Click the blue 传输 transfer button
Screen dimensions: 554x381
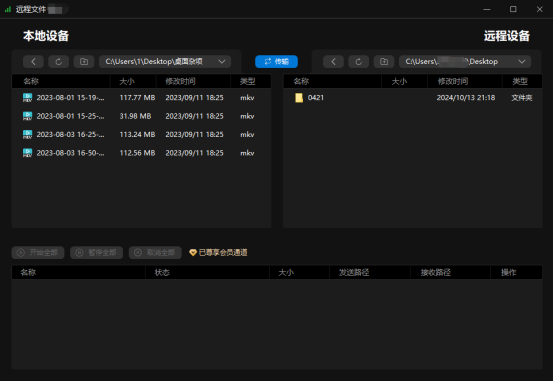(x=276, y=61)
